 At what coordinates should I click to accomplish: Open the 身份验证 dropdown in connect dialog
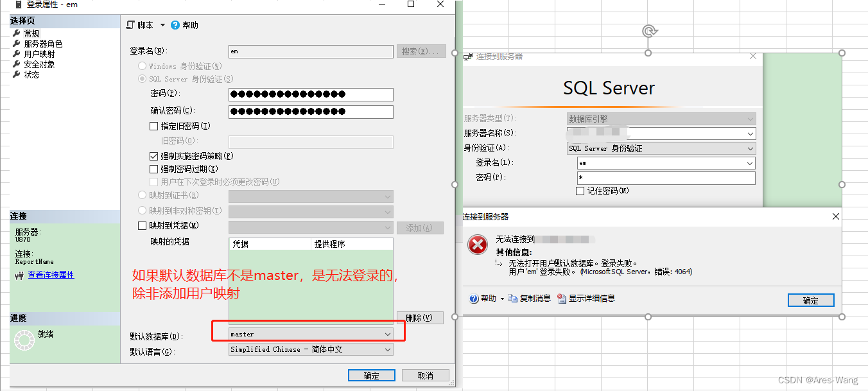click(661, 148)
